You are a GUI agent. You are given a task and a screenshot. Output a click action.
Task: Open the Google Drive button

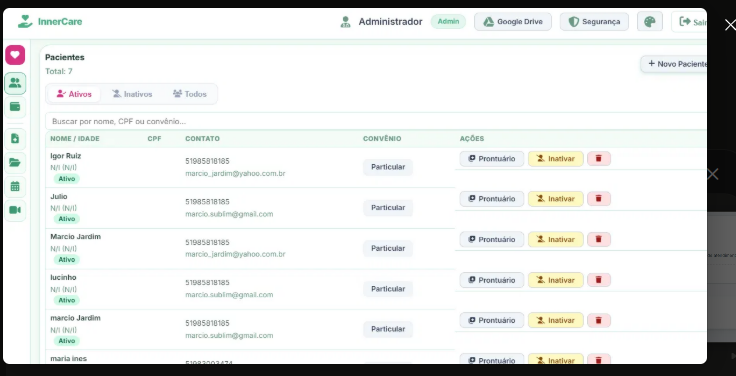[x=513, y=22]
